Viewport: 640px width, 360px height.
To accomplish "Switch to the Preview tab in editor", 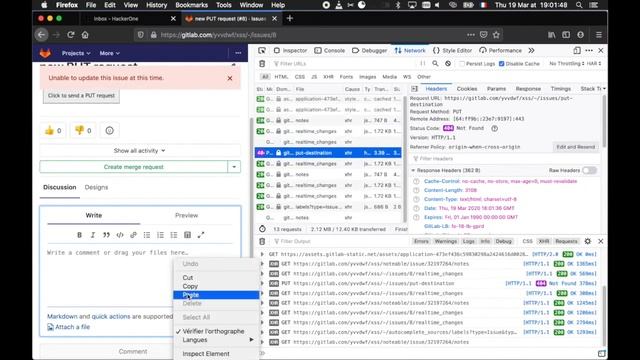I will point(187,216).
